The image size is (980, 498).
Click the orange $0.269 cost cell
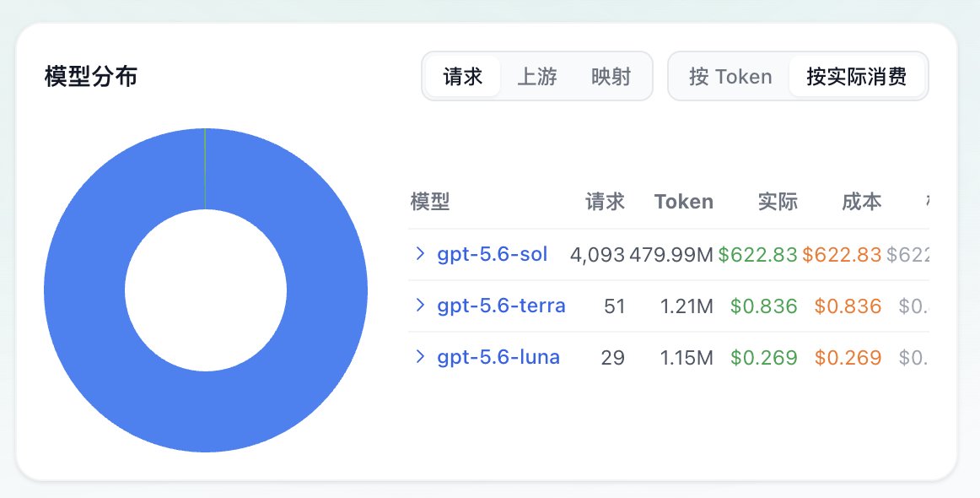tap(848, 357)
